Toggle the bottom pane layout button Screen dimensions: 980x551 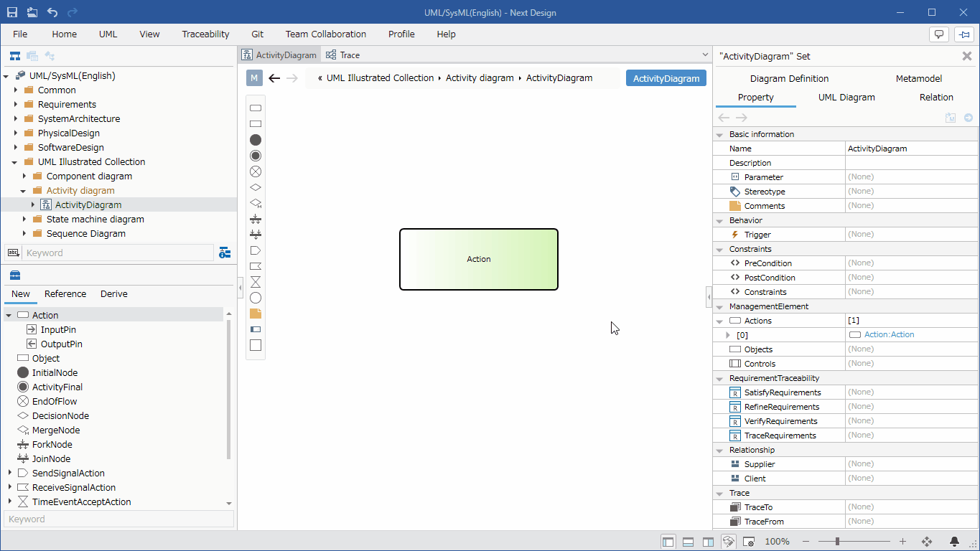pyautogui.click(x=688, y=542)
